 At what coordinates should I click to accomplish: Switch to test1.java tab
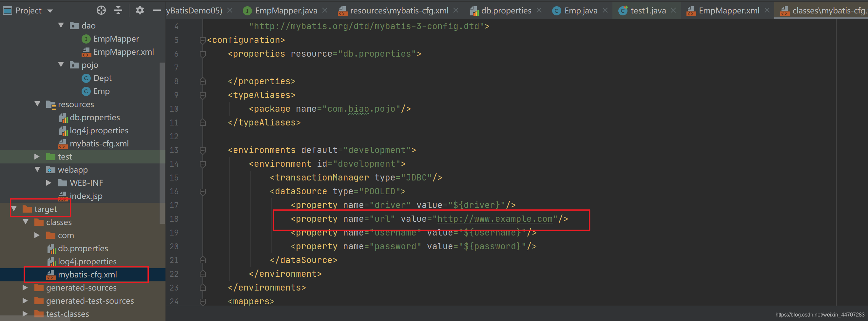click(x=642, y=10)
